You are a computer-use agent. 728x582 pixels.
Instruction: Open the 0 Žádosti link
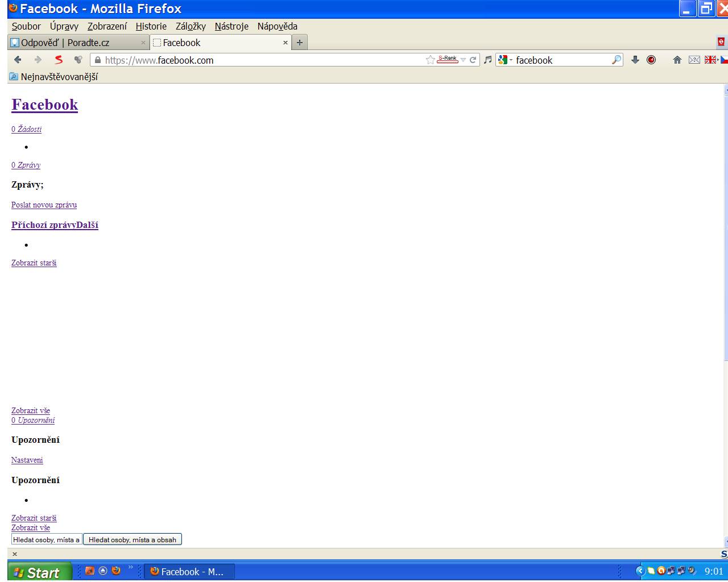[x=26, y=129]
